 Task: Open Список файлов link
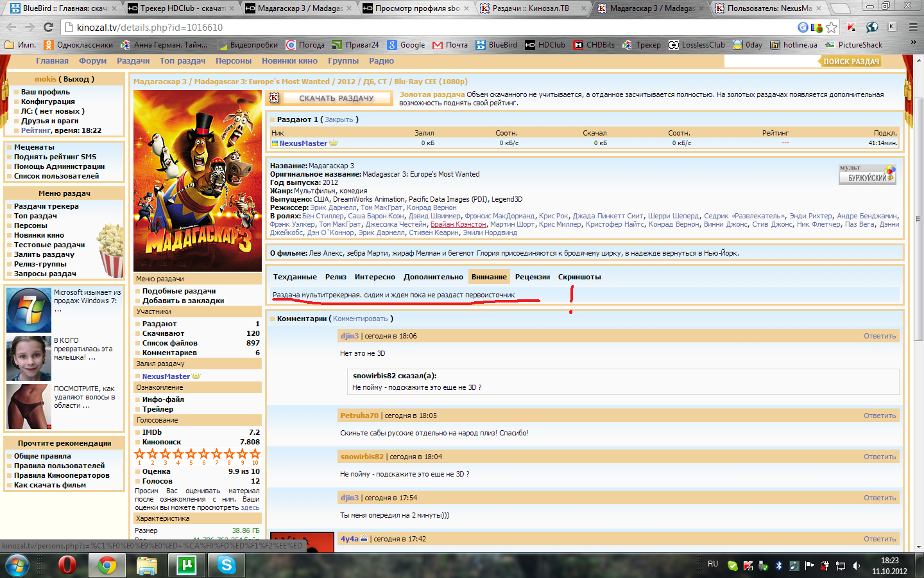tap(169, 343)
